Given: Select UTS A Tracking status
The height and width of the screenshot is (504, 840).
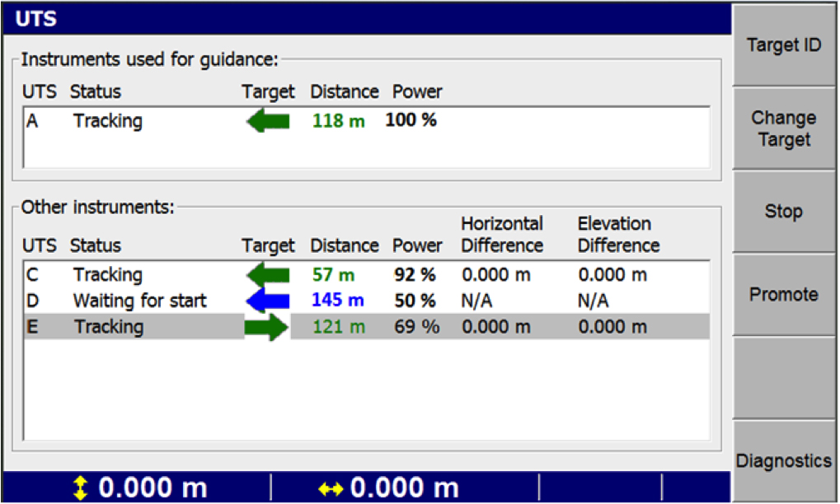Looking at the screenshot, I should 108,121.
